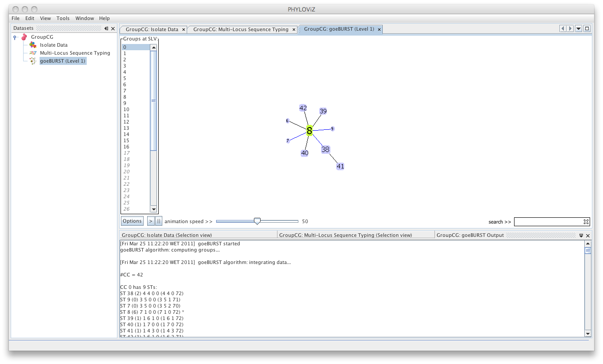Select italic group 26 in the list
Screen dimensions: 603x364
(x=136, y=209)
